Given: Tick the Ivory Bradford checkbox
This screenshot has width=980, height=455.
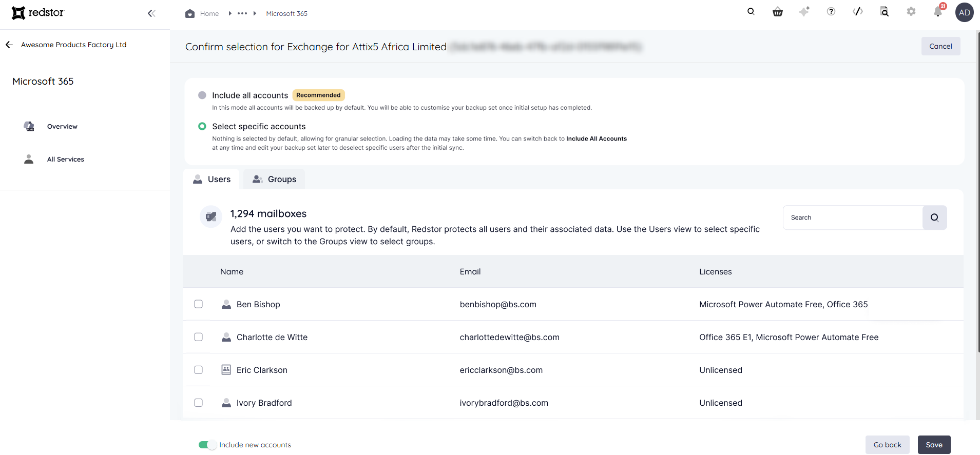Looking at the screenshot, I should [x=199, y=403].
